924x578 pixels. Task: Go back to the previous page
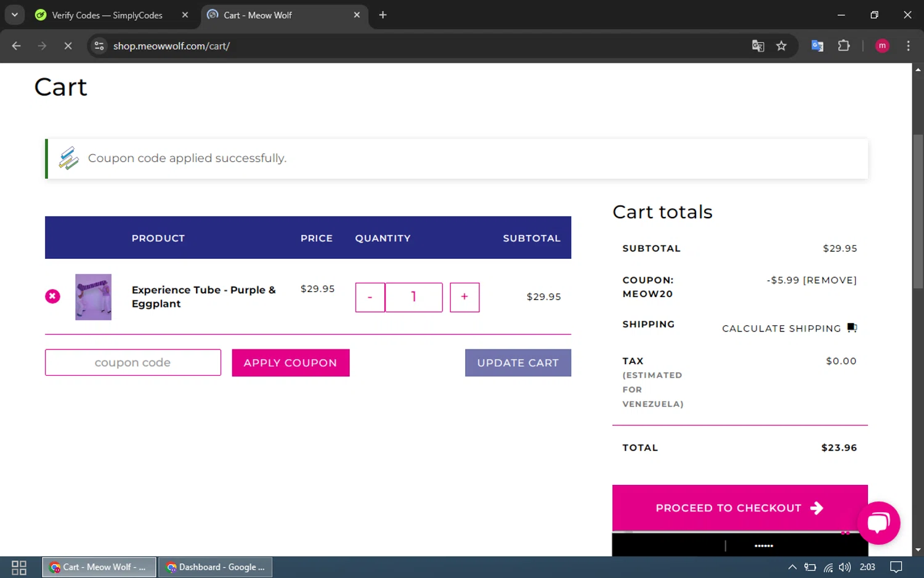(17, 46)
